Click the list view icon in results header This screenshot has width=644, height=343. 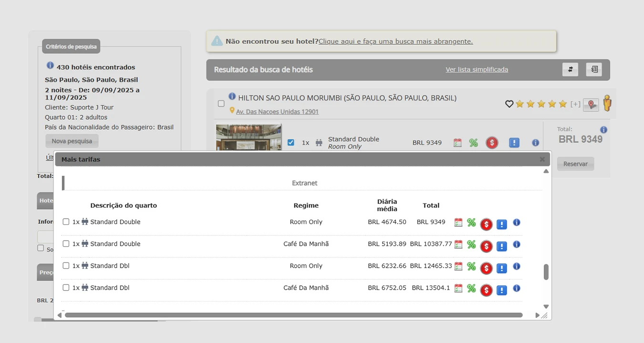point(594,70)
